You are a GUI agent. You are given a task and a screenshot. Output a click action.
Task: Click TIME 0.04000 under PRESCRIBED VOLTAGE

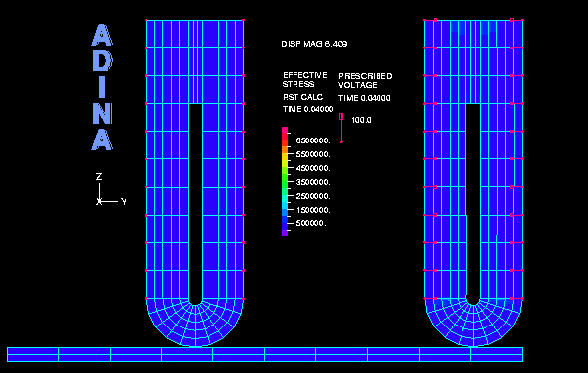(x=364, y=98)
